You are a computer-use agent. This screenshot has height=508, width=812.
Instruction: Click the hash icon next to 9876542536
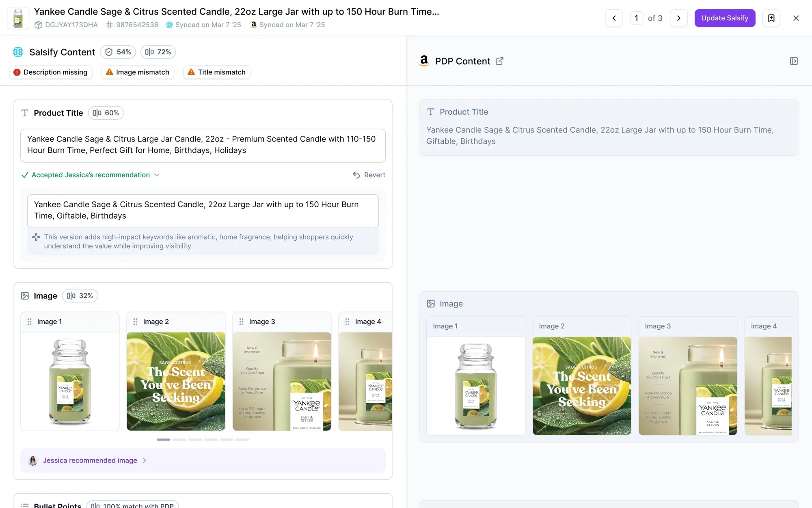pyautogui.click(x=109, y=25)
